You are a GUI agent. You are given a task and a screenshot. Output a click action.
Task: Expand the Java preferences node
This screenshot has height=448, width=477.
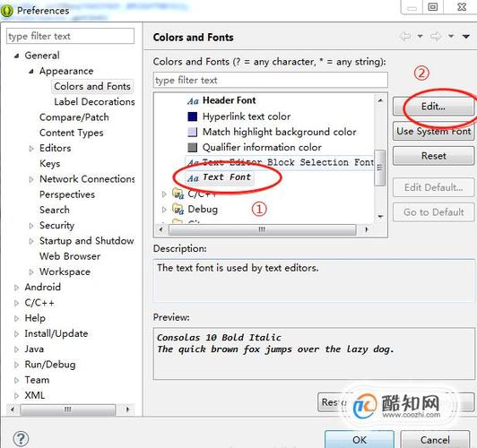16,349
